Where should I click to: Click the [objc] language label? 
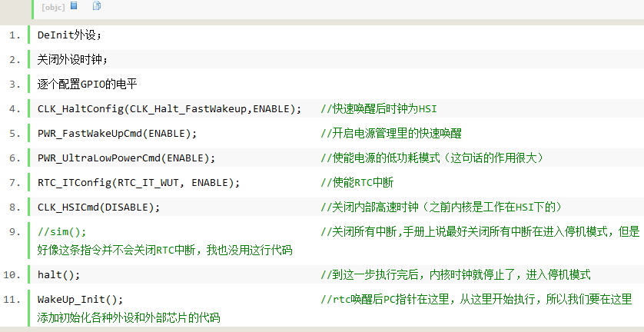(x=53, y=7)
